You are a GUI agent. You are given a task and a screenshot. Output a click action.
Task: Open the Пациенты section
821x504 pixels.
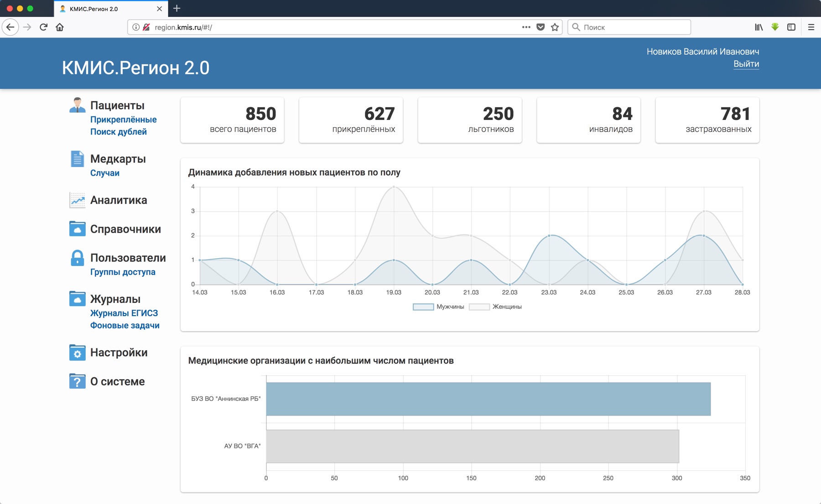117,105
